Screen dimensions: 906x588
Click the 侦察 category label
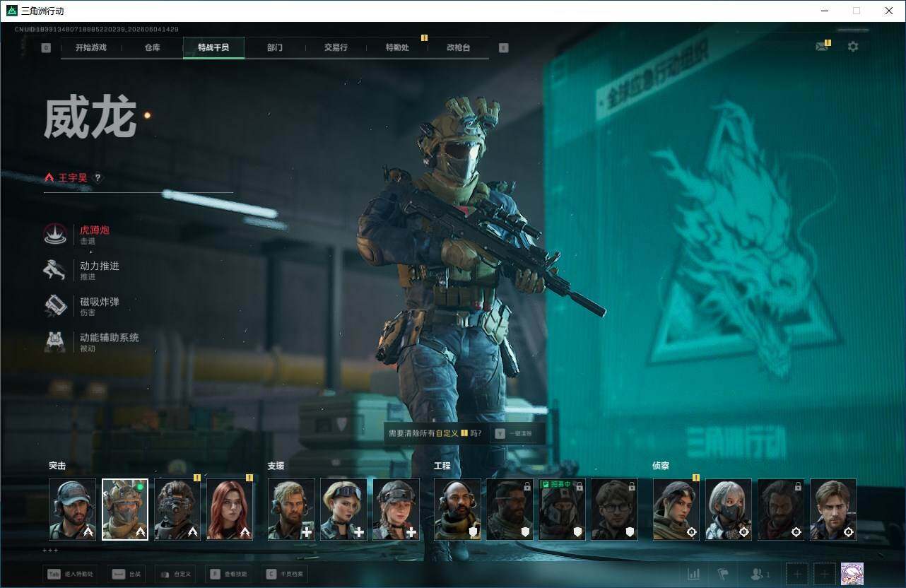coord(660,466)
